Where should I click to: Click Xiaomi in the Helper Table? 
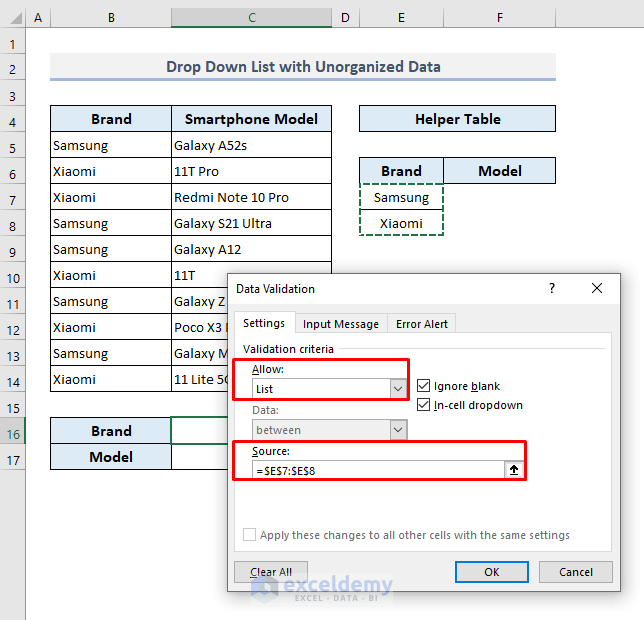(x=401, y=223)
